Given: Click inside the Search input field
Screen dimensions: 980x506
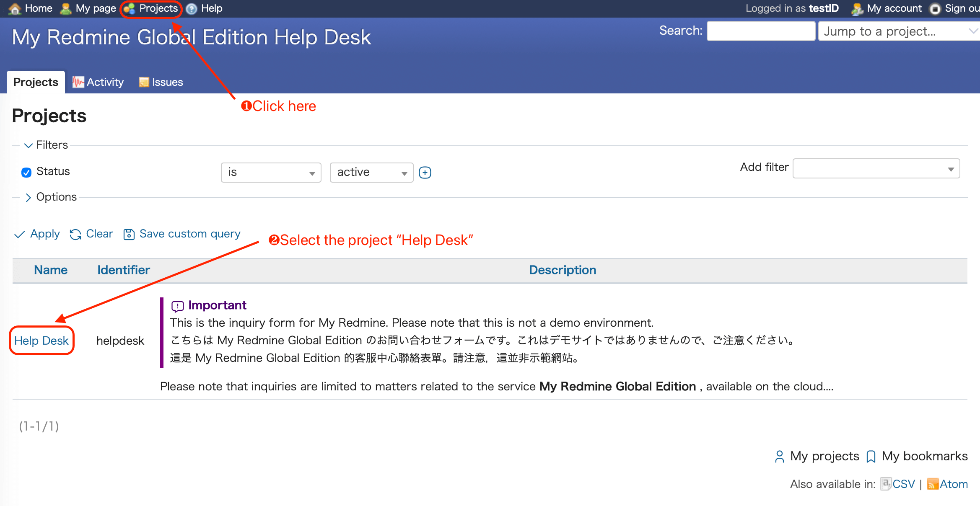Looking at the screenshot, I should click(x=760, y=31).
